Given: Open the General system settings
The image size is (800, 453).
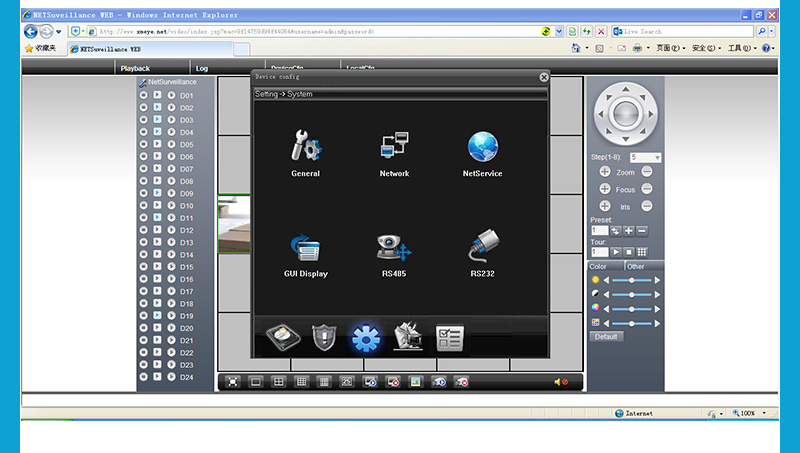Looking at the screenshot, I should pos(305,151).
